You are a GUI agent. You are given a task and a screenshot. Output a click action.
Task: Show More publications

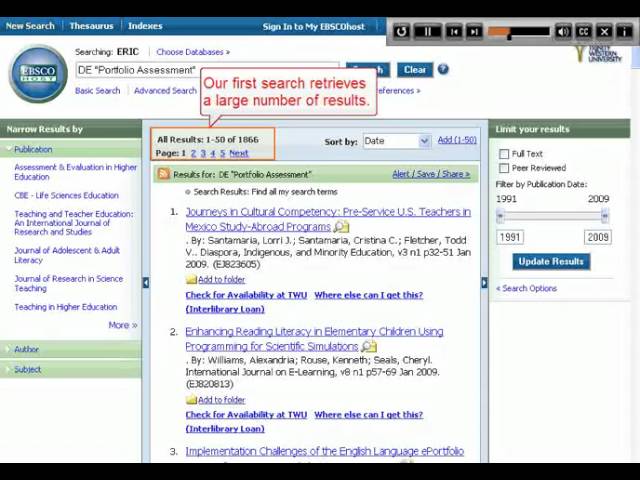[122, 325]
